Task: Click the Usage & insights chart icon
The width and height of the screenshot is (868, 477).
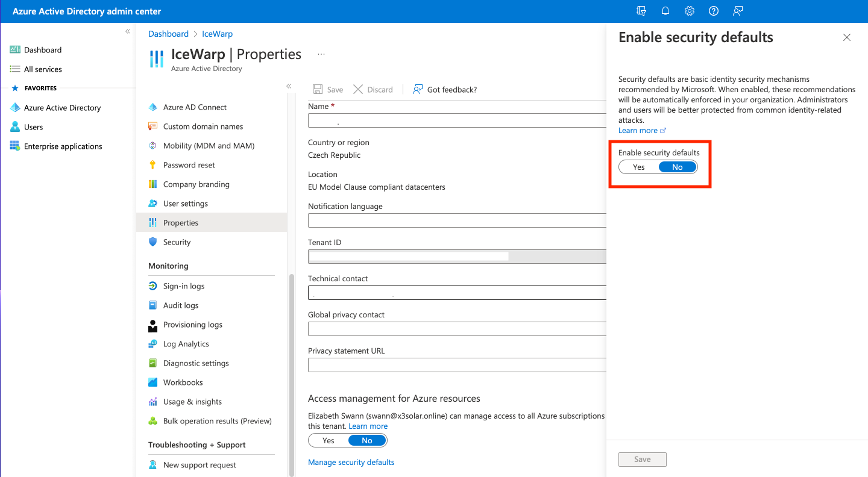Action: (153, 402)
